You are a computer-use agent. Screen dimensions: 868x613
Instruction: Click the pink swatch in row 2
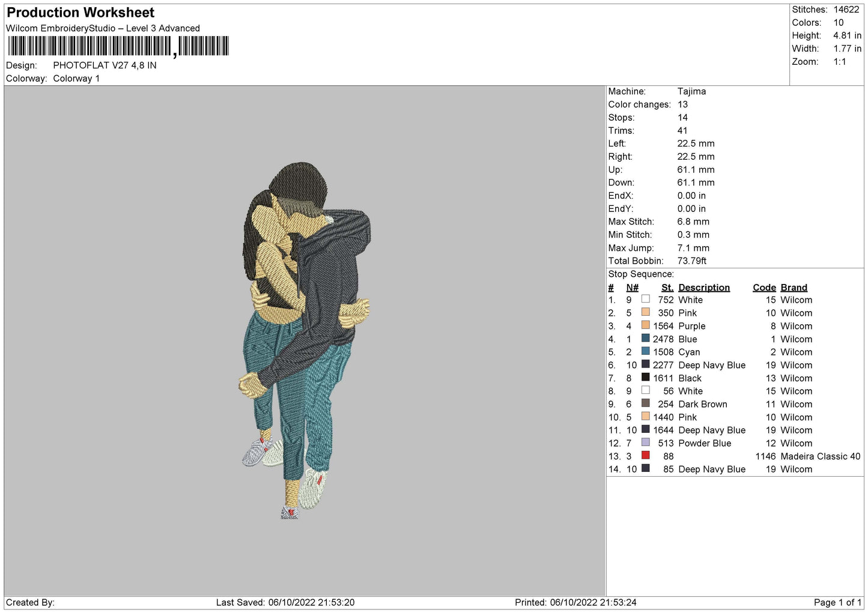[x=646, y=312]
